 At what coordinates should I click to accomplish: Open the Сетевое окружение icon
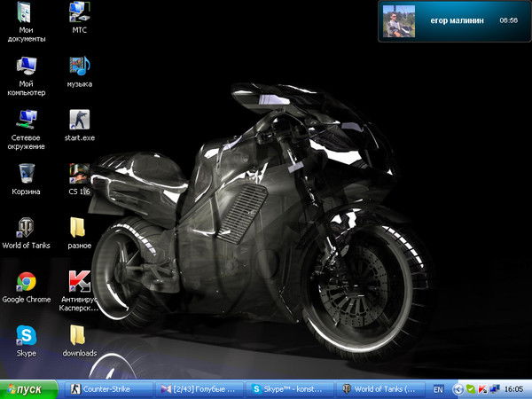(26, 118)
